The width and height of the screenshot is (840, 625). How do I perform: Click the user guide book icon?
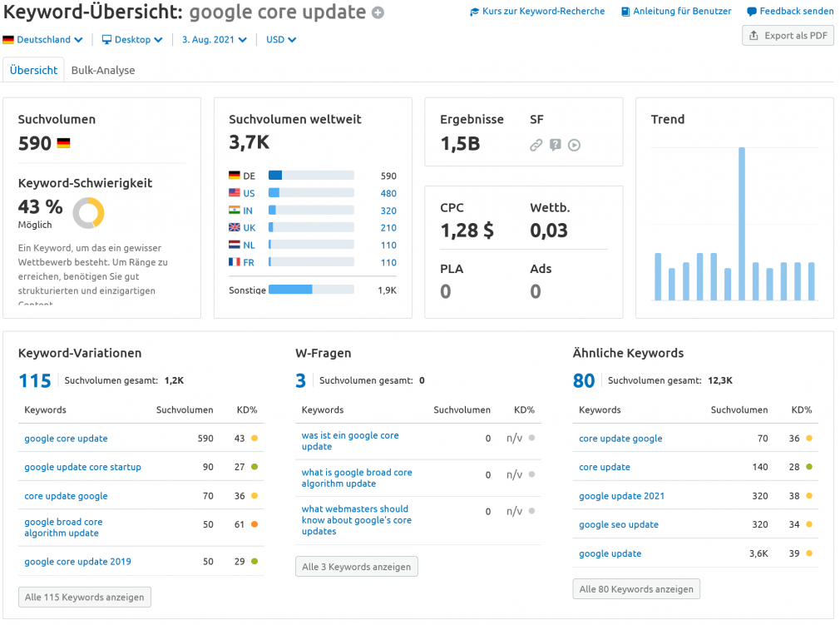click(625, 12)
